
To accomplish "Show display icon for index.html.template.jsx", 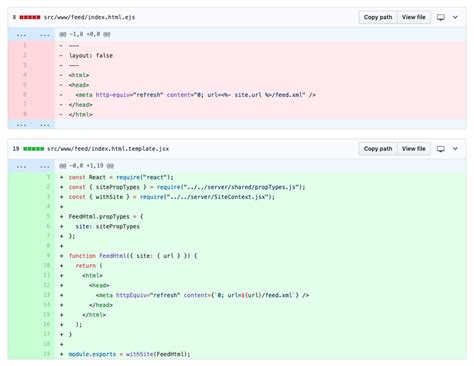I will click(441, 149).
